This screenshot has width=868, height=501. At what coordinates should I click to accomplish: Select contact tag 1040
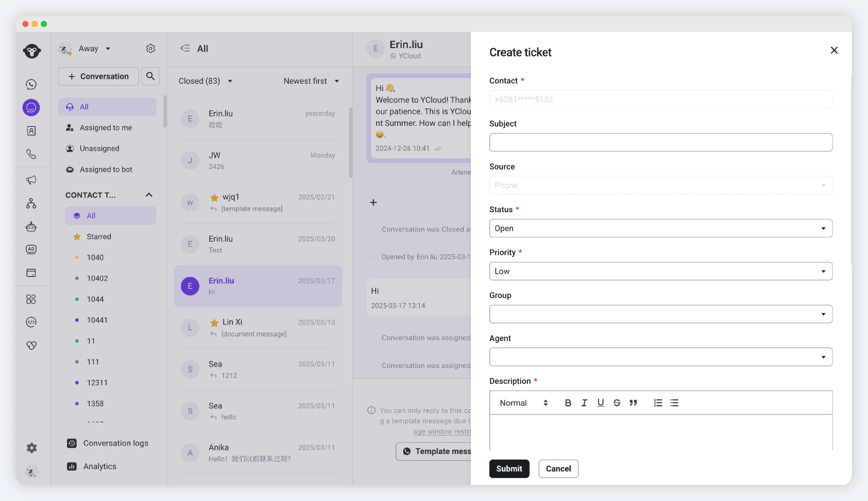pyautogui.click(x=110, y=257)
